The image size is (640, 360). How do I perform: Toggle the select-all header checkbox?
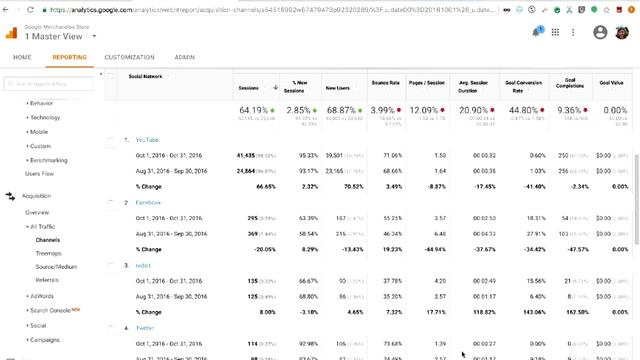111,76
